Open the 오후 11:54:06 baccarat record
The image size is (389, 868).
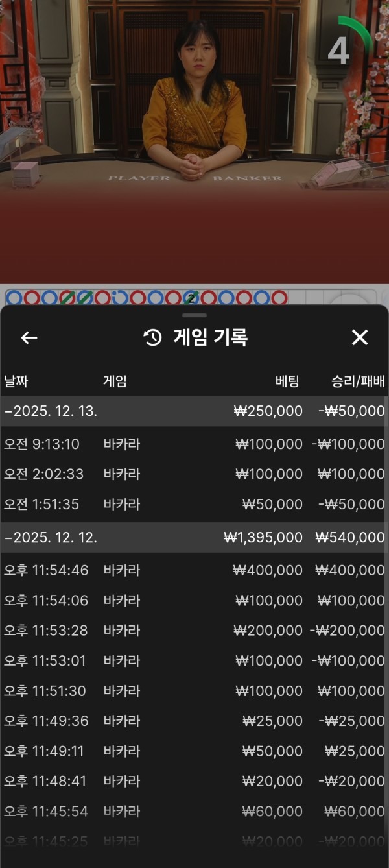194,601
